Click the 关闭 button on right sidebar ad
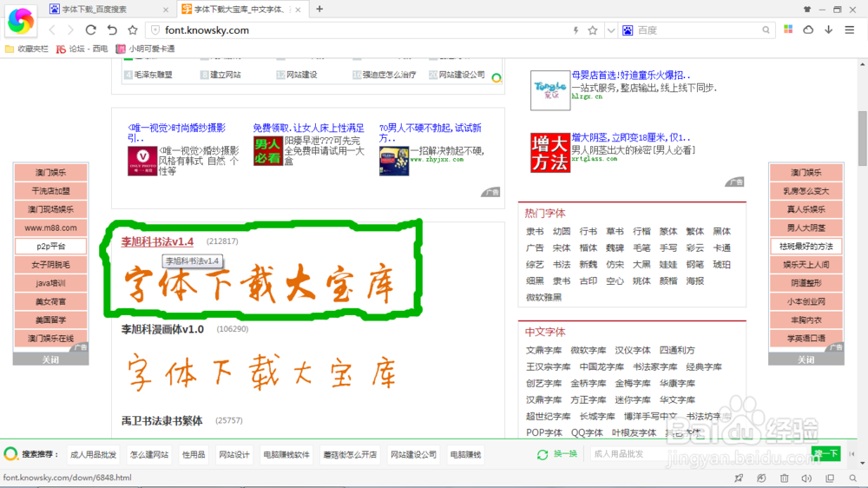 click(806, 359)
